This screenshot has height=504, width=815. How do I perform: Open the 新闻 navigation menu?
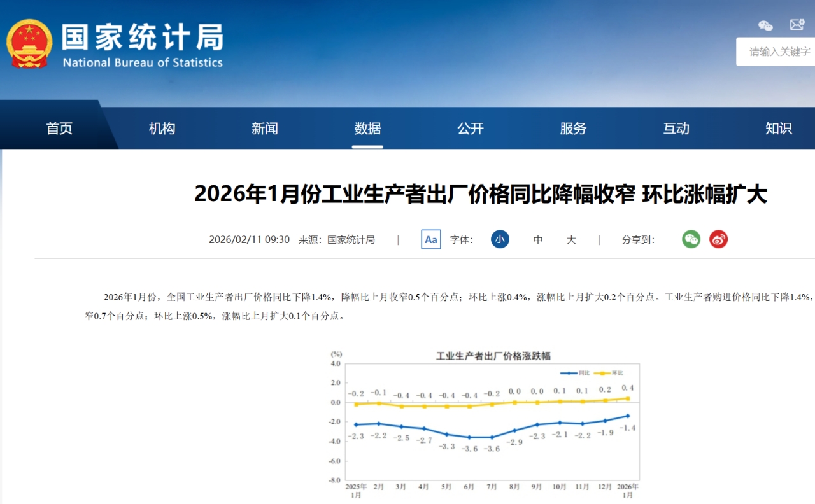click(265, 129)
